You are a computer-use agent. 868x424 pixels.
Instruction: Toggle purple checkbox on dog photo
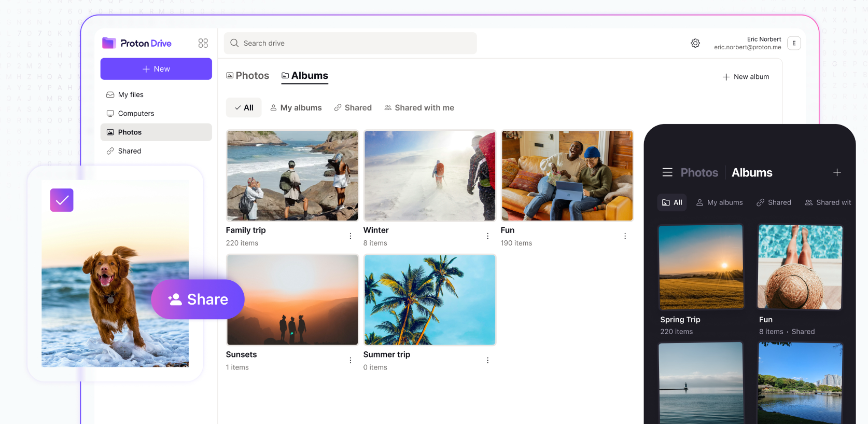point(62,200)
